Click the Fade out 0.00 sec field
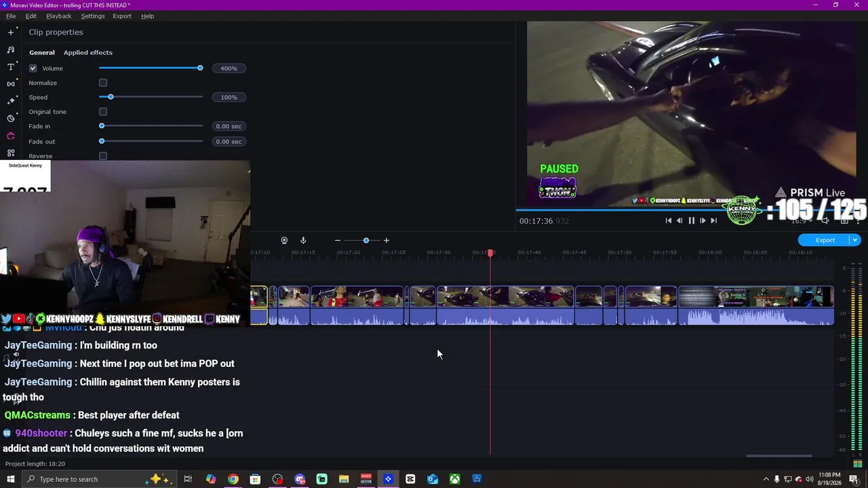Image resolution: width=868 pixels, height=488 pixels. click(229, 142)
